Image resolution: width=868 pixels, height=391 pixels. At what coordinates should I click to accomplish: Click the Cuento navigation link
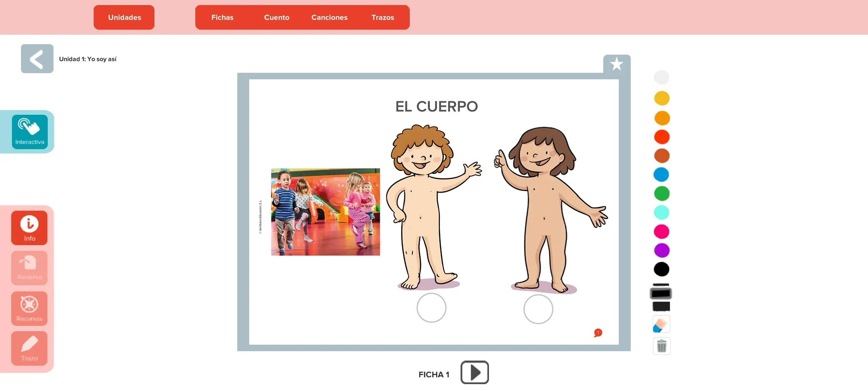(277, 17)
